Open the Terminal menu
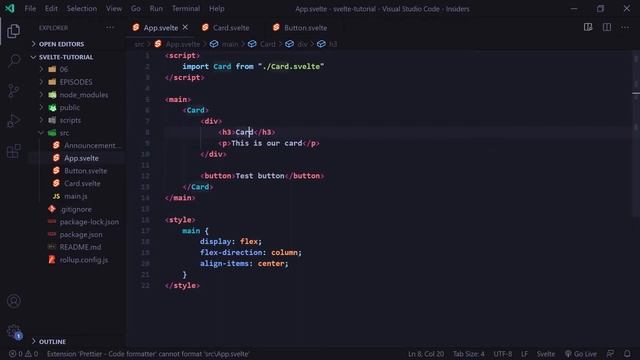The image size is (640, 360). coord(186,9)
